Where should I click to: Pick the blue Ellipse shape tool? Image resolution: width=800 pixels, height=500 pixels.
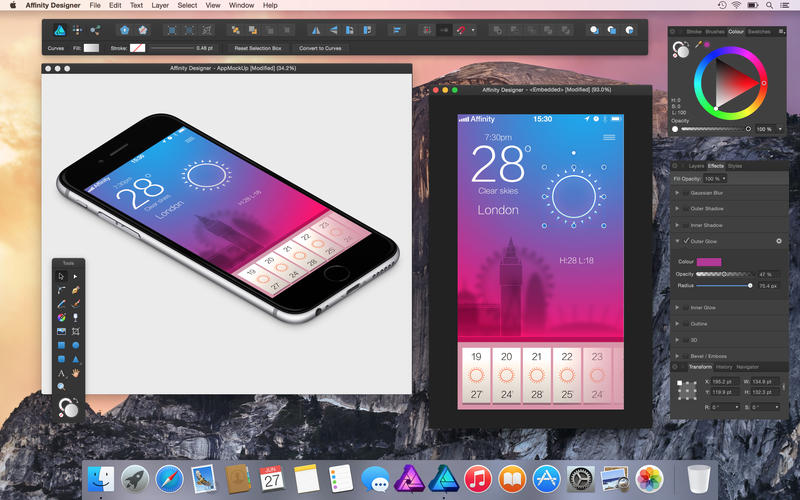click(x=76, y=345)
